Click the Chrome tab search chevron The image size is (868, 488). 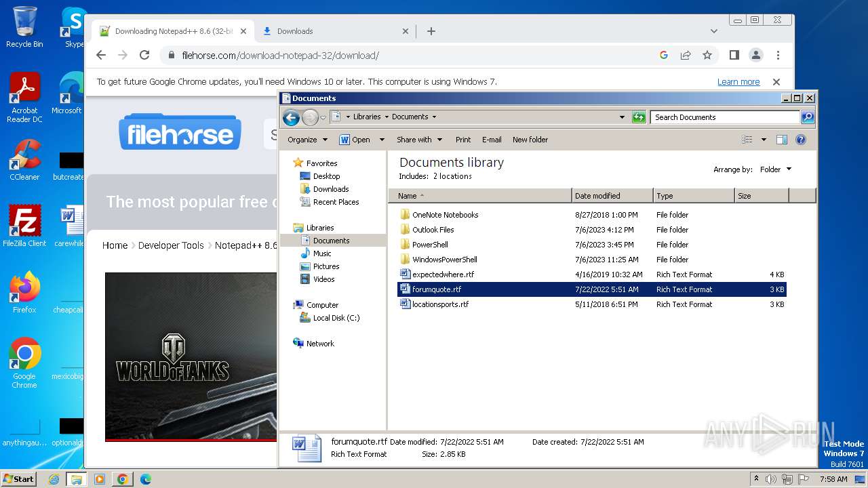(x=713, y=31)
